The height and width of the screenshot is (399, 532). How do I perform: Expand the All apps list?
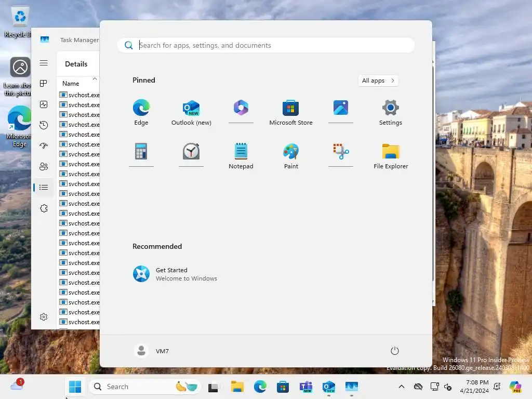pos(378,81)
